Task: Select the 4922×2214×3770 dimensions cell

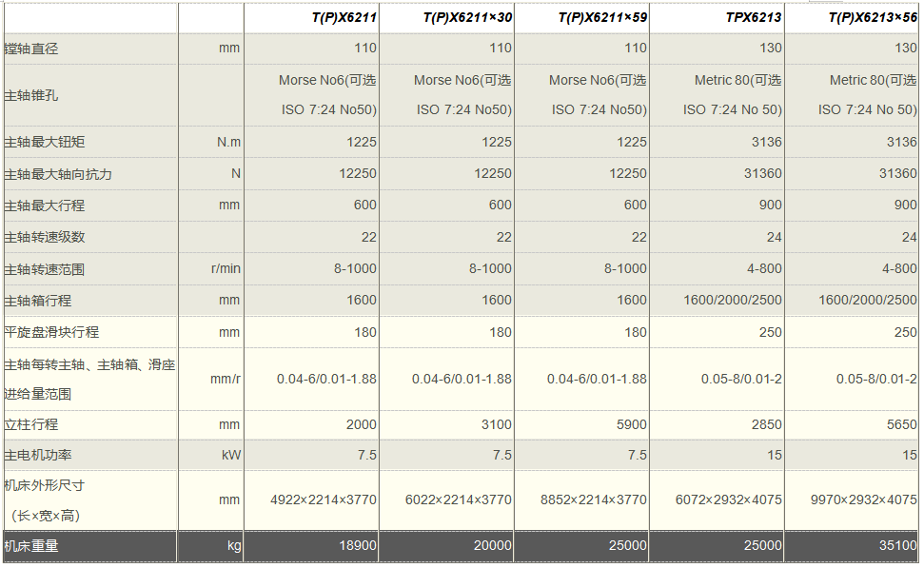Action: coord(324,499)
